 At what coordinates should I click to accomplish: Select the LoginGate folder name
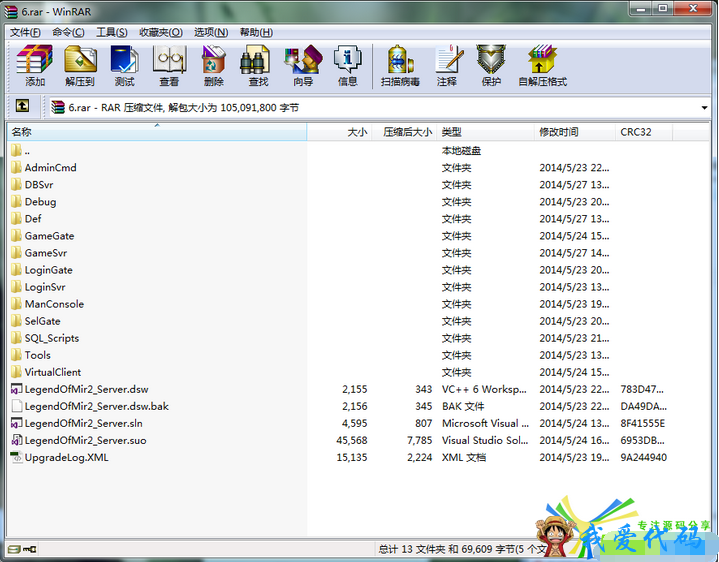coord(49,270)
